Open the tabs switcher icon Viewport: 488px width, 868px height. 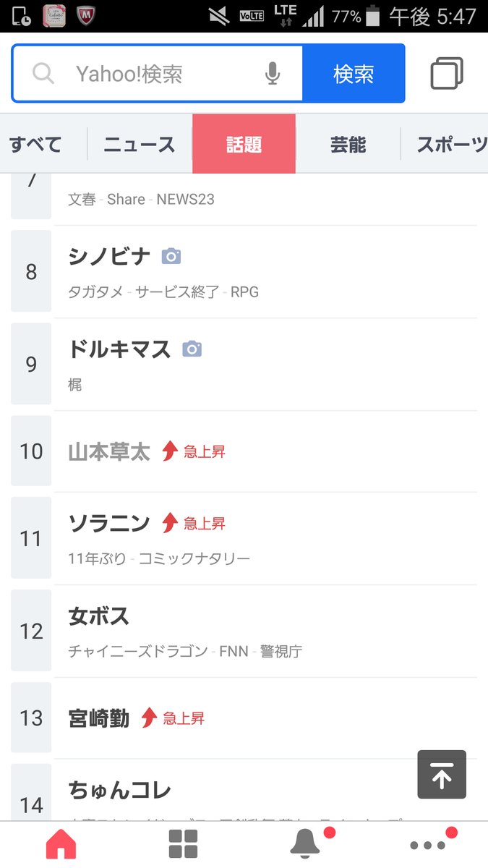pyautogui.click(x=446, y=74)
